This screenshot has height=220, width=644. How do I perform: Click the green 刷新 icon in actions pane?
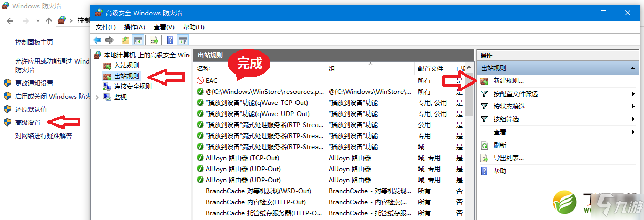484,145
